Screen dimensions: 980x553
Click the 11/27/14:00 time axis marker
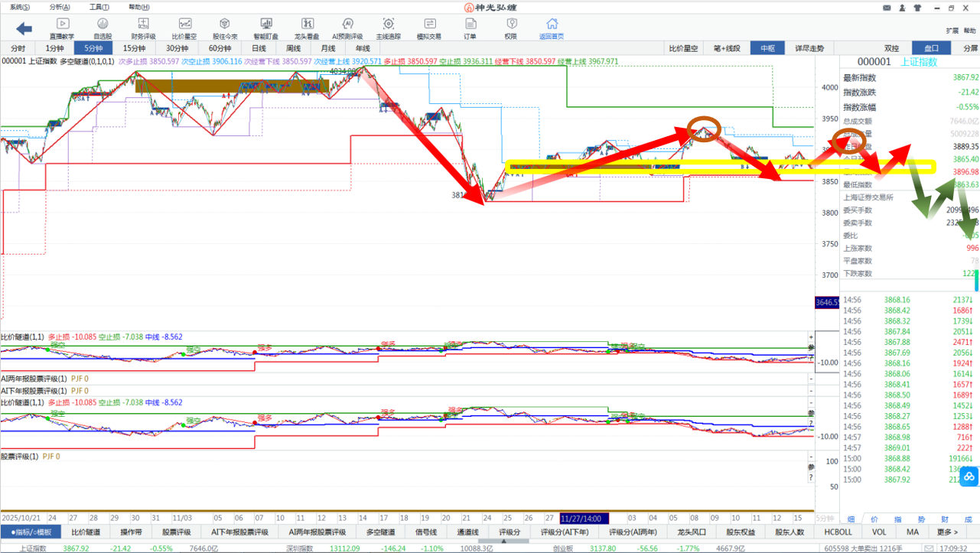(585, 518)
